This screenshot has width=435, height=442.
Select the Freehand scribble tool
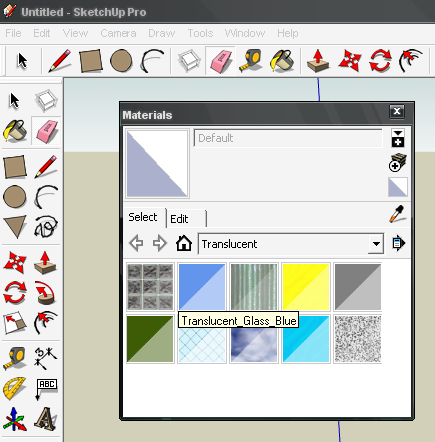pos(46,227)
